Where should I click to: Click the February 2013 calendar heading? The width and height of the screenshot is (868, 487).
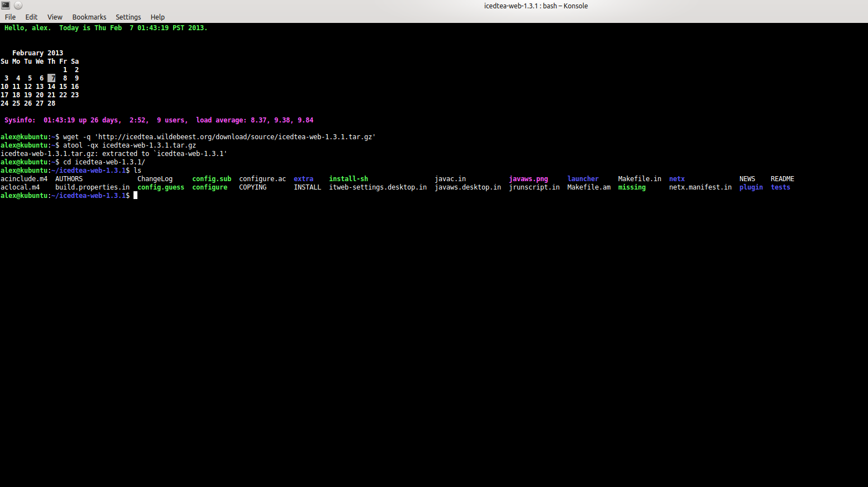(37, 53)
